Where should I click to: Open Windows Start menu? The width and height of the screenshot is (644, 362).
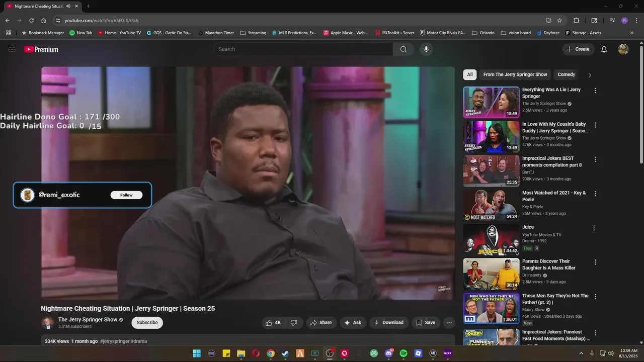click(196, 353)
